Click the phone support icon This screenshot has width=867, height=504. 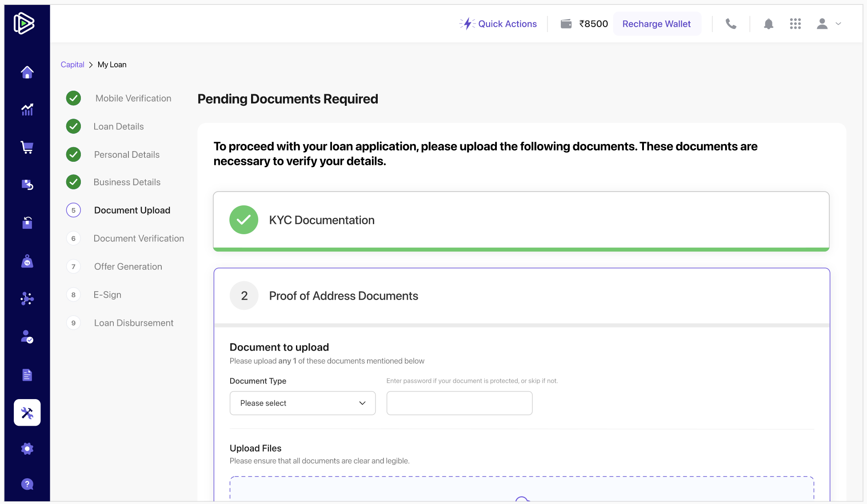pos(731,24)
